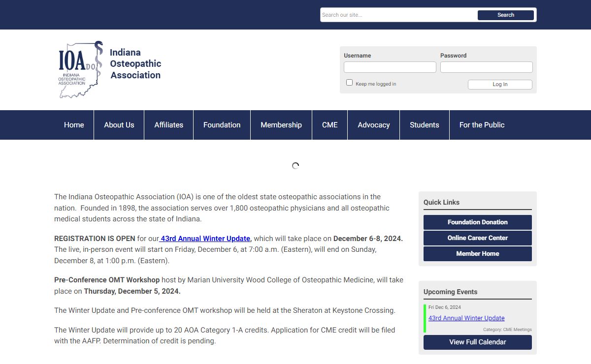
Task: Focus the Search our site field
Action: pyautogui.click(x=399, y=15)
